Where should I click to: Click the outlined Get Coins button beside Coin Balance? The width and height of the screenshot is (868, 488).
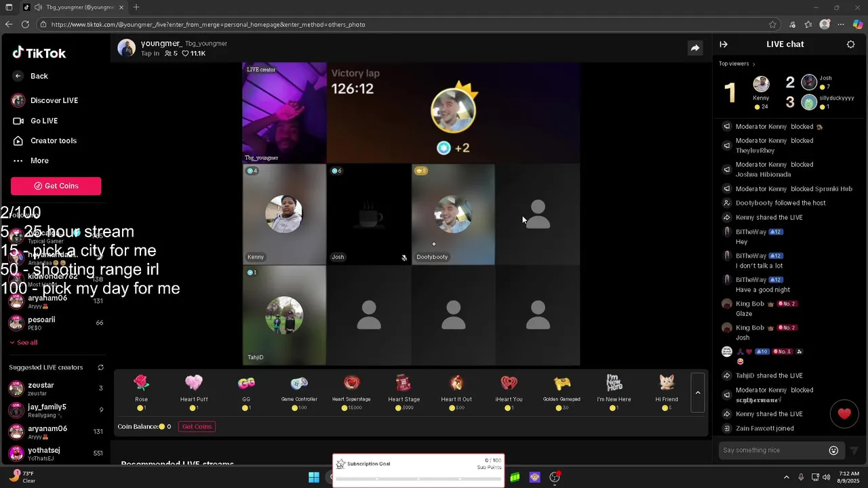pyautogui.click(x=197, y=426)
